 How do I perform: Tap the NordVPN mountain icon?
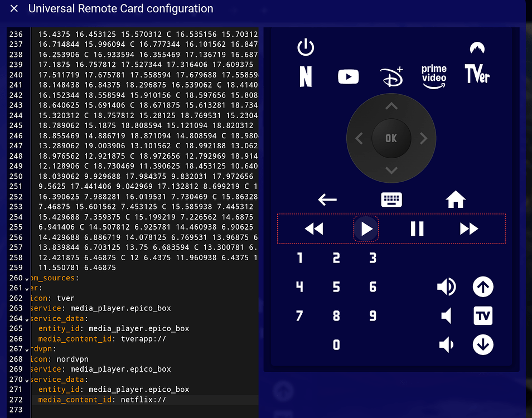477,48
